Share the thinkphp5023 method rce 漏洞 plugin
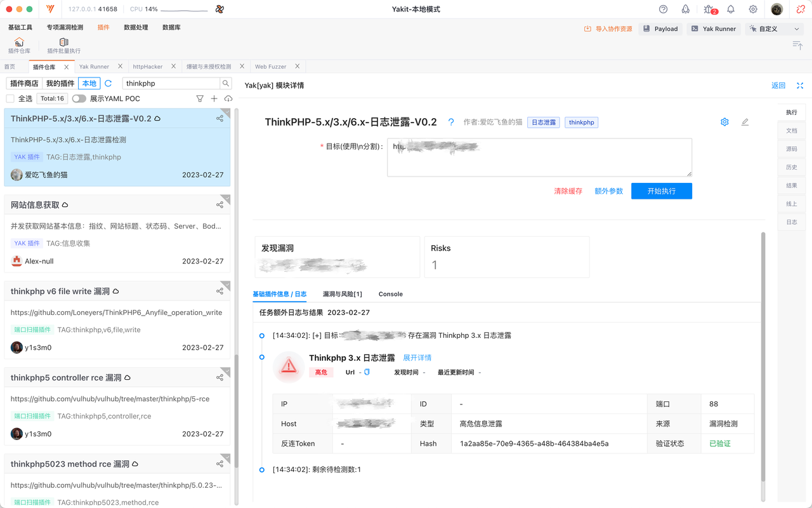Image resolution: width=812 pixels, height=508 pixels. click(x=219, y=464)
